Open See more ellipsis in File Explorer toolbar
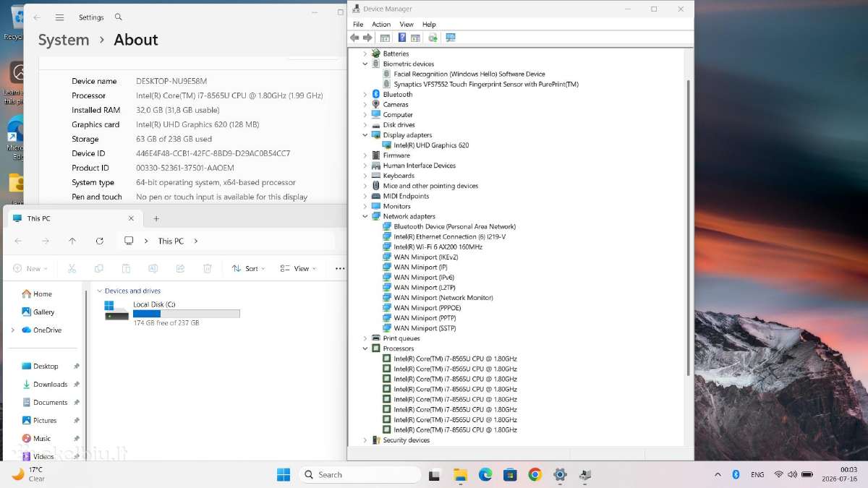 (x=340, y=268)
